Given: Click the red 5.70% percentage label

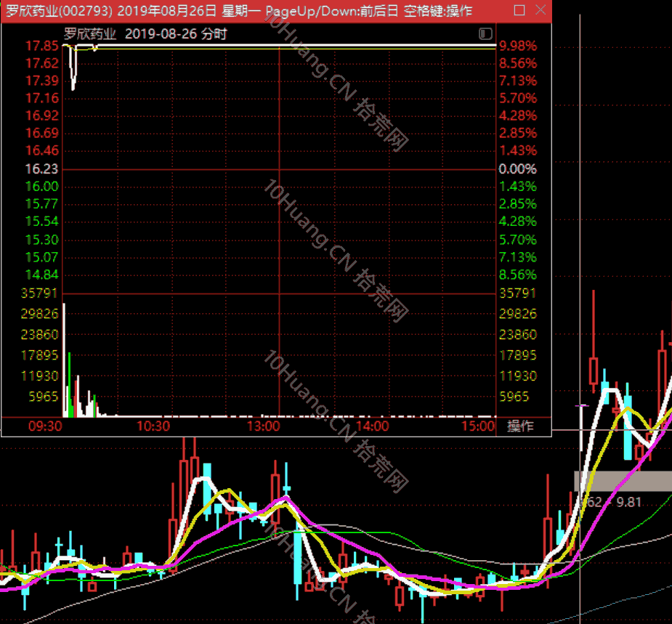Looking at the screenshot, I should [x=518, y=98].
